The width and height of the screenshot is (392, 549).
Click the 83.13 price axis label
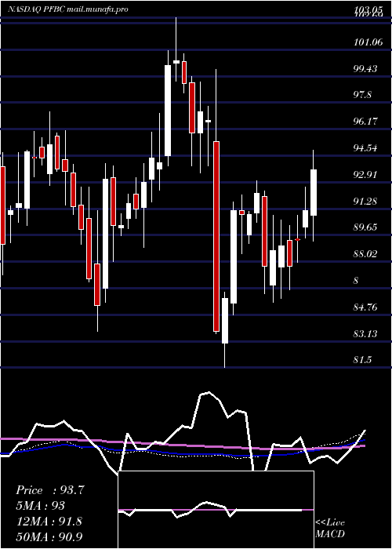[365, 333]
